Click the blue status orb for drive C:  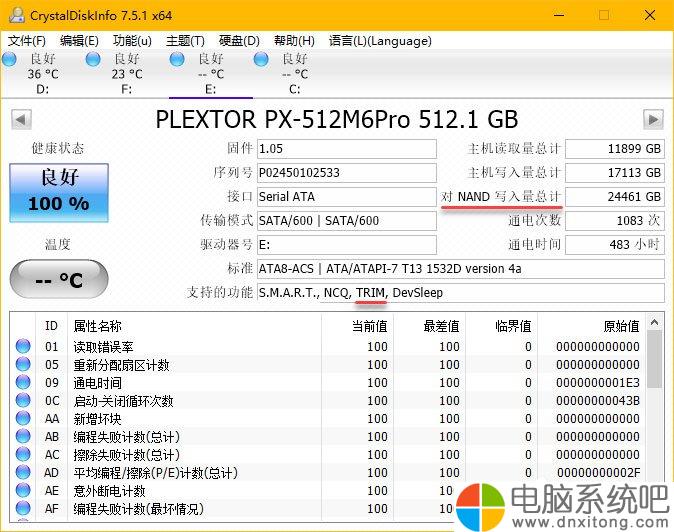click(261, 59)
